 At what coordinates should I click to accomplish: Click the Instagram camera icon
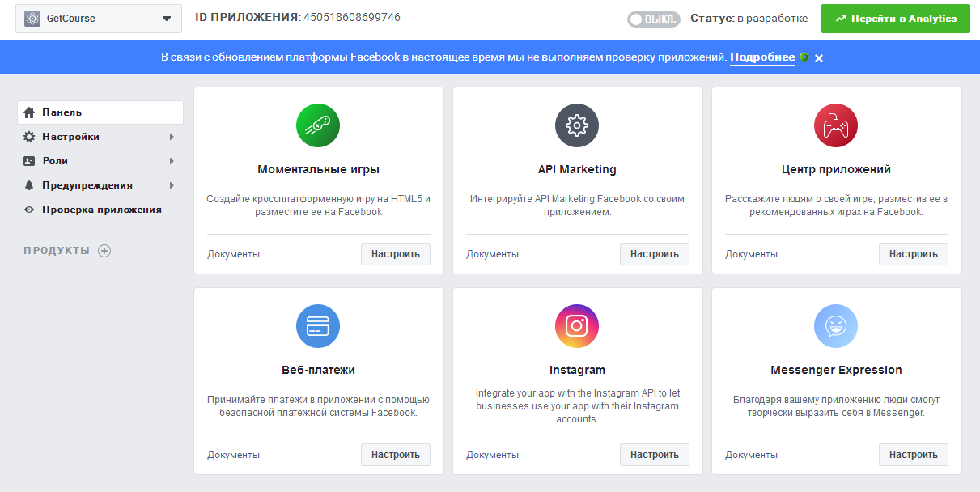point(577,326)
